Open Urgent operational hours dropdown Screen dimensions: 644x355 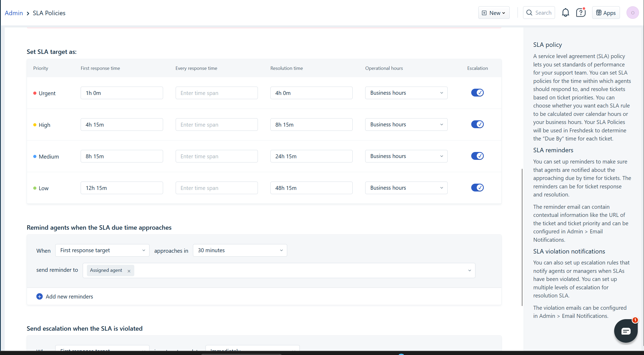coord(406,93)
